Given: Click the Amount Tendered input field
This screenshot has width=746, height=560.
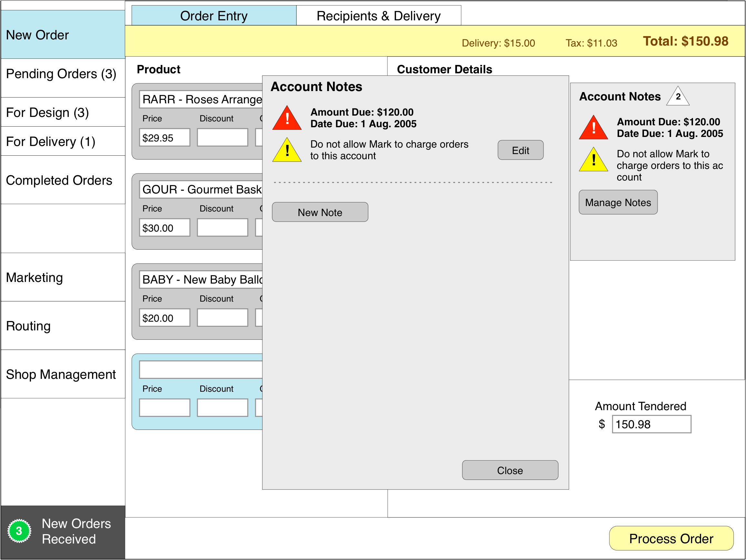Looking at the screenshot, I should 651,424.
